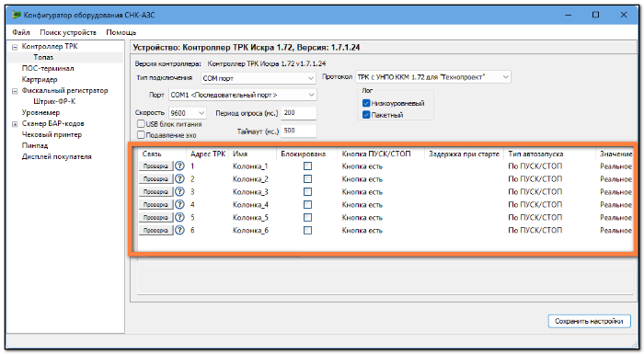Click the Таймаут input field
The height and width of the screenshot is (354, 644).
tap(299, 131)
